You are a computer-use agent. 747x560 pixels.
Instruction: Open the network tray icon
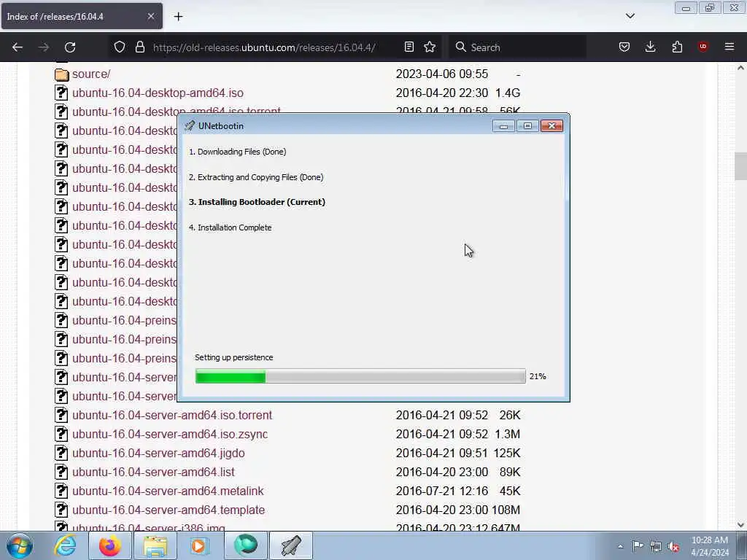[656, 546]
